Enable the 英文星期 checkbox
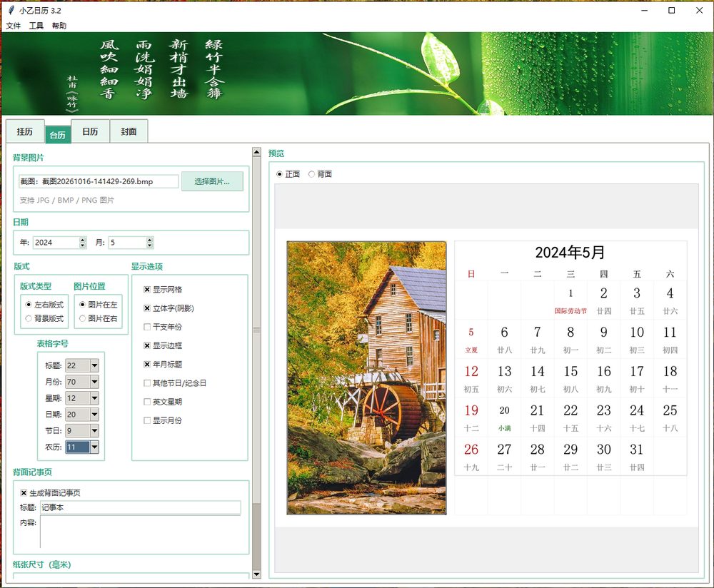Image resolution: width=714 pixels, height=588 pixels. [x=147, y=402]
